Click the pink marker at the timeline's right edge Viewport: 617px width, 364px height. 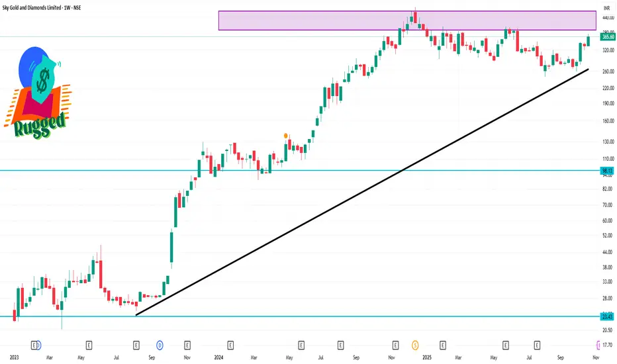(599, 345)
